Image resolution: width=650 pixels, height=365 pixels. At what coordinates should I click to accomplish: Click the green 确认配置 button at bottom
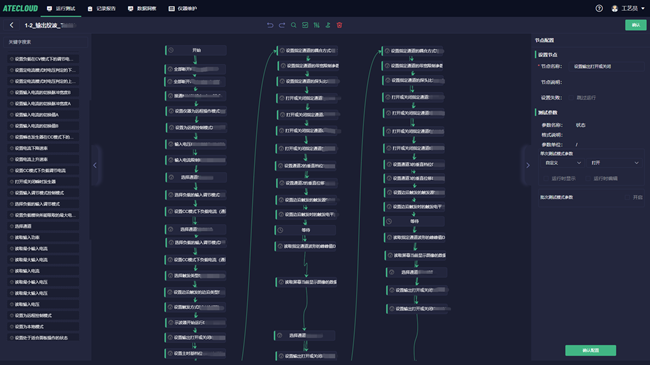[x=590, y=350]
